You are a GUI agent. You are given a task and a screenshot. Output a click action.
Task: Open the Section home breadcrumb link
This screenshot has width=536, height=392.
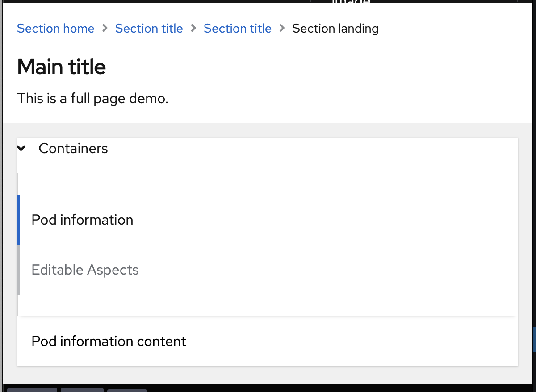pos(55,29)
